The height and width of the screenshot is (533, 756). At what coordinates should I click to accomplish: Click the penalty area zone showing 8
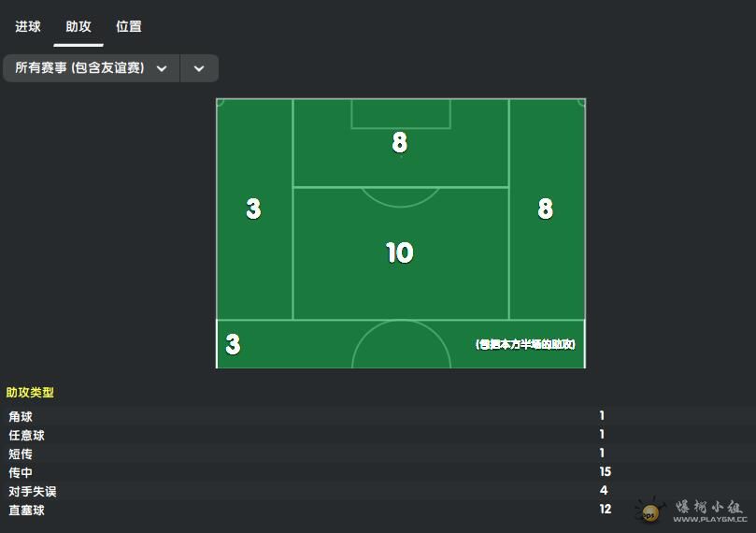pos(400,143)
